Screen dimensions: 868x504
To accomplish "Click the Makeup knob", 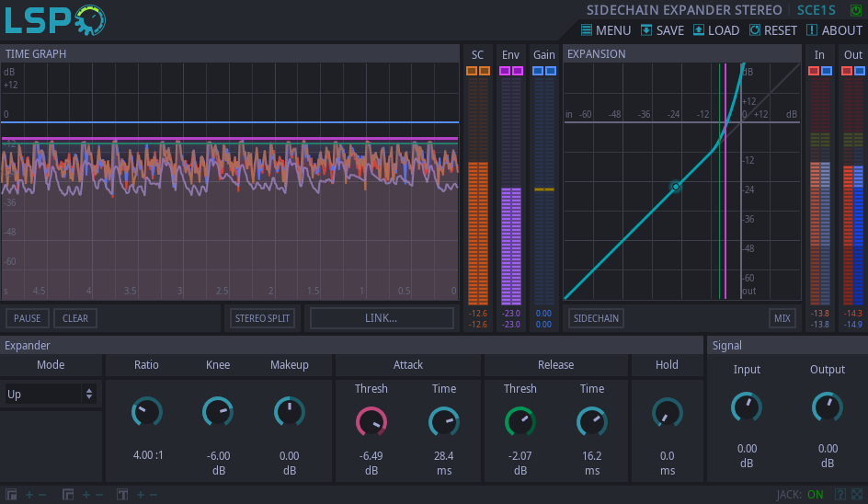I will click(289, 412).
